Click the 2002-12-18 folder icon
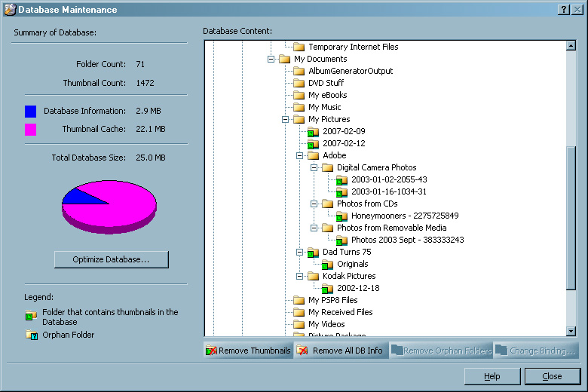This screenshot has width=588, height=392. click(x=327, y=288)
